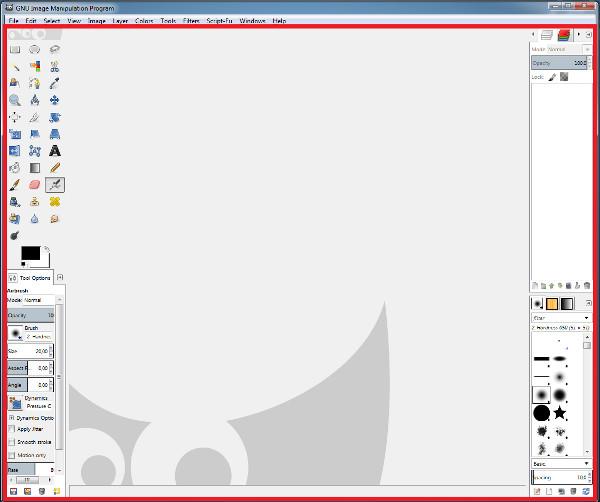The width and height of the screenshot is (600, 502).
Task: Switch to the Channels tab
Action: (x=564, y=35)
